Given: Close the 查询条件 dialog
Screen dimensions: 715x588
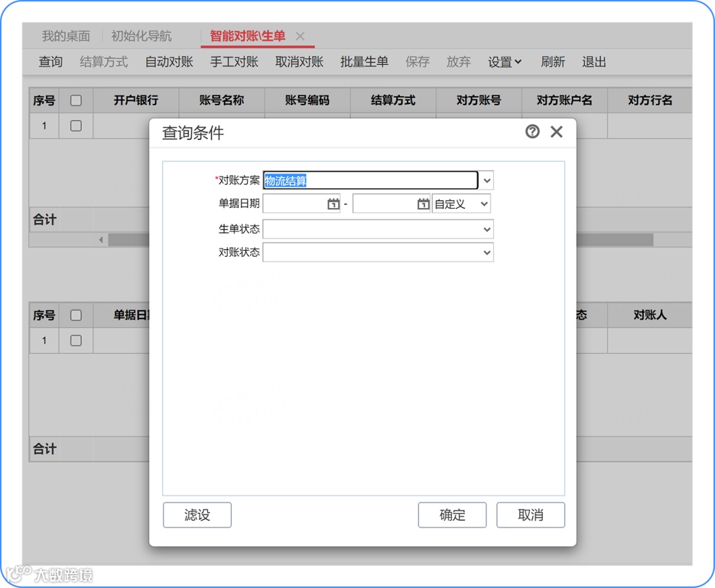Looking at the screenshot, I should [556, 132].
